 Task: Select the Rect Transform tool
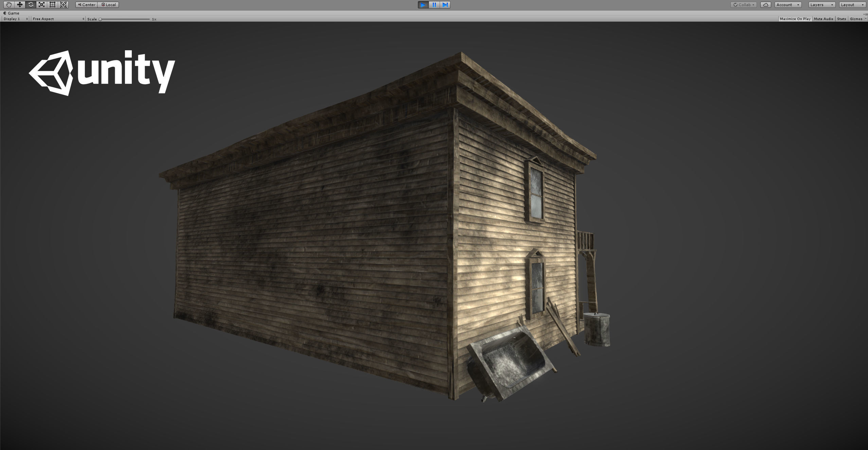(52, 5)
